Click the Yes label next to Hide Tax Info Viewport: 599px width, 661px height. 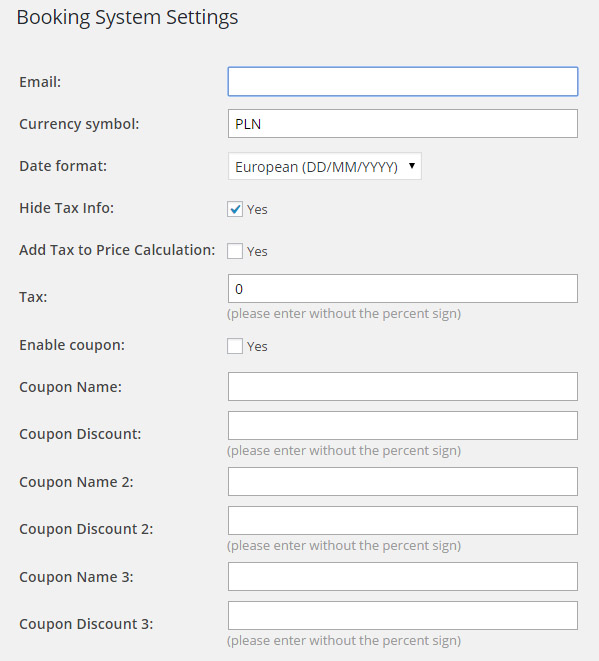(257, 210)
